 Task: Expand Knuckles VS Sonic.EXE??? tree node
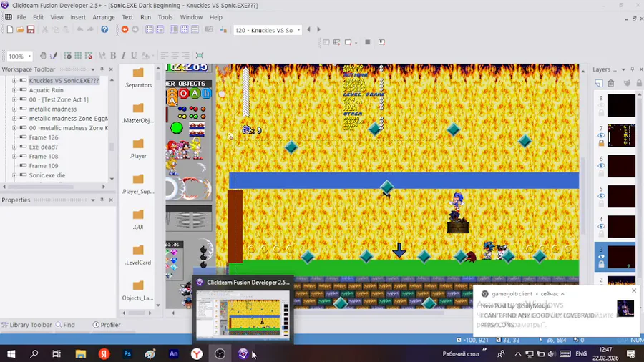tap(14, 80)
